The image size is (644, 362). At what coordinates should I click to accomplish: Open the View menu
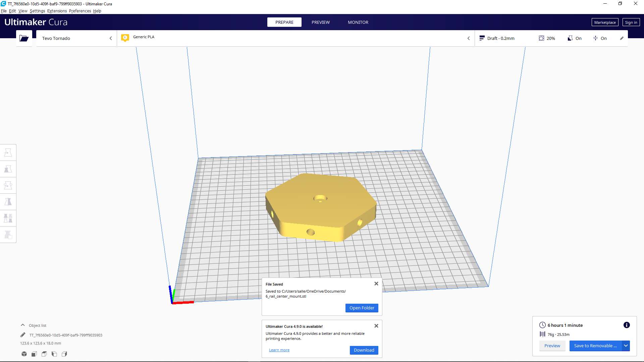(23, 11)
